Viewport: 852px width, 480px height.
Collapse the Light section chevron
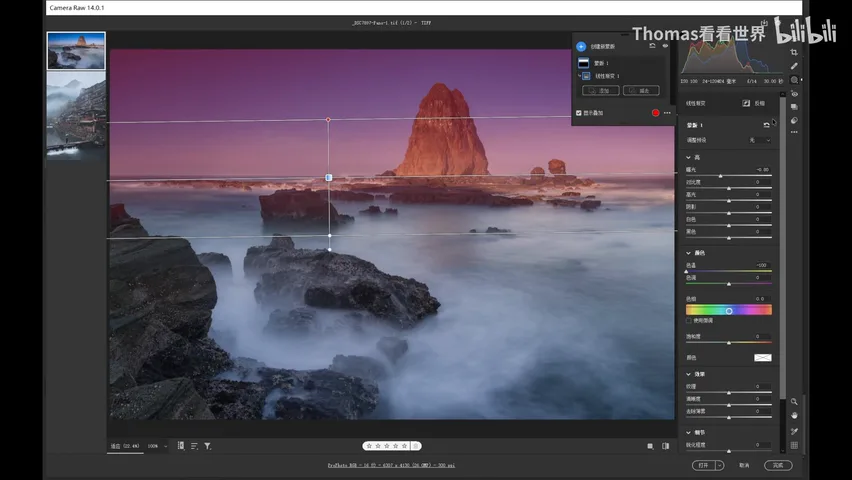(x=688, y=158)
